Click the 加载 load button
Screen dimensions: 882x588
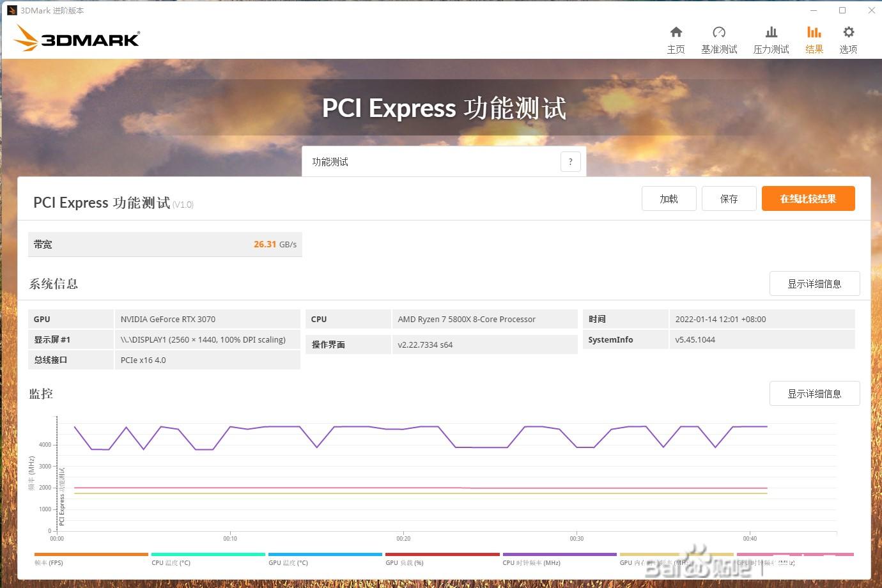[669, 199]
